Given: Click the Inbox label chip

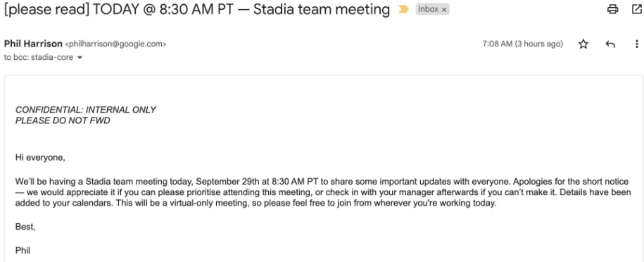Looking at the screenshot, I should [x=429, y=9].
